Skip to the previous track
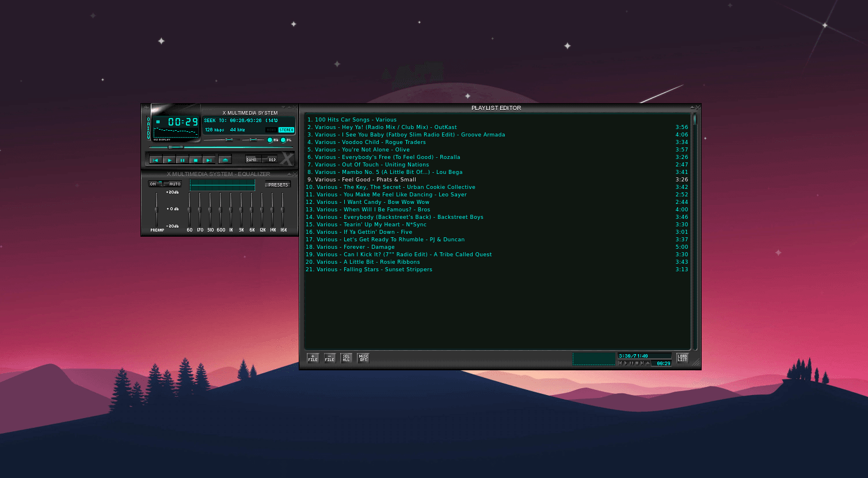The height and width of the screenshot is (478, 868). coord(156,160)
